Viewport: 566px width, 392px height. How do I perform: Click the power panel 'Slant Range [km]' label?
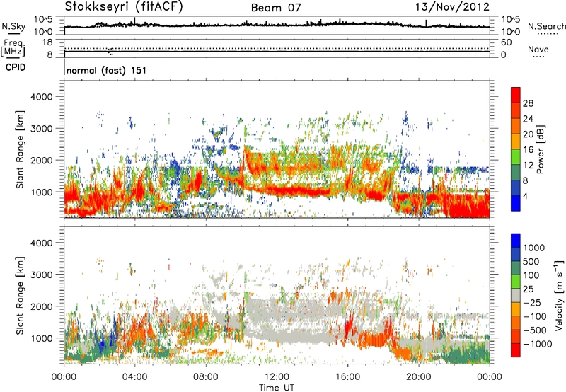pos(20,149)
